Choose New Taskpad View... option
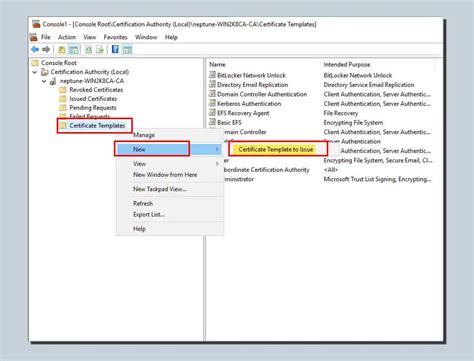 coord(160,189)
